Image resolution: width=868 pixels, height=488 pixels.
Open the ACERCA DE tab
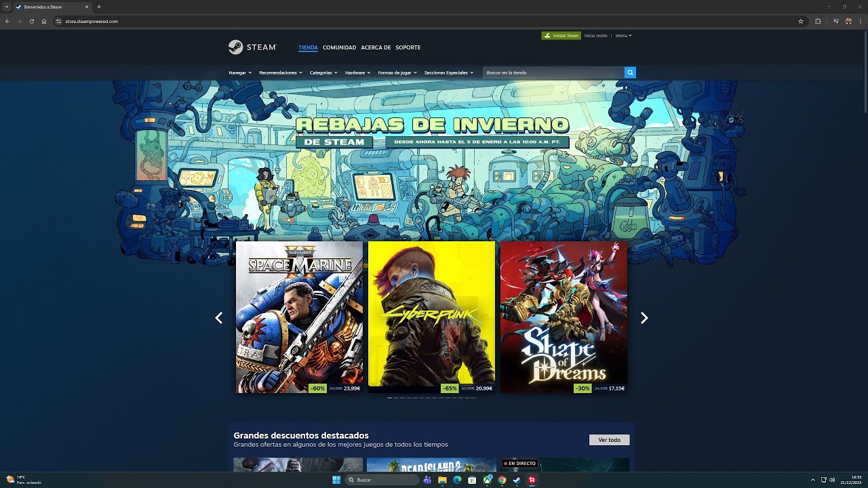point(376,47)
